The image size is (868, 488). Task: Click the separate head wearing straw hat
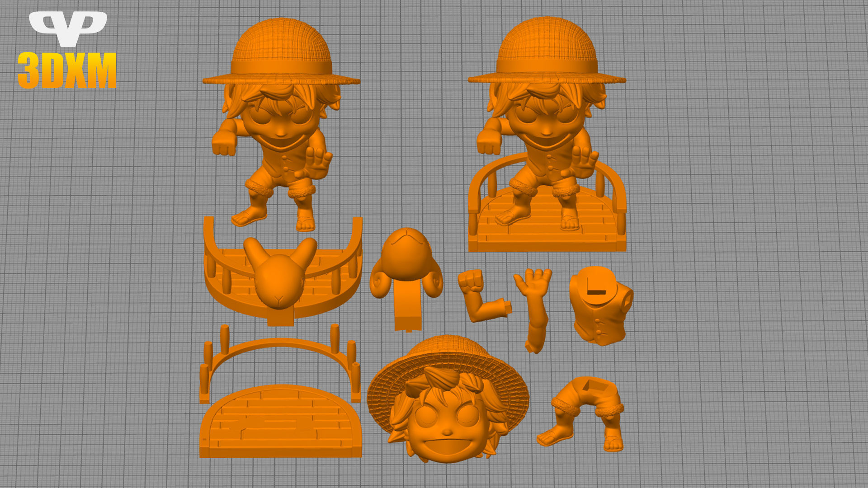pyautogui.click(x=448, y=400)
